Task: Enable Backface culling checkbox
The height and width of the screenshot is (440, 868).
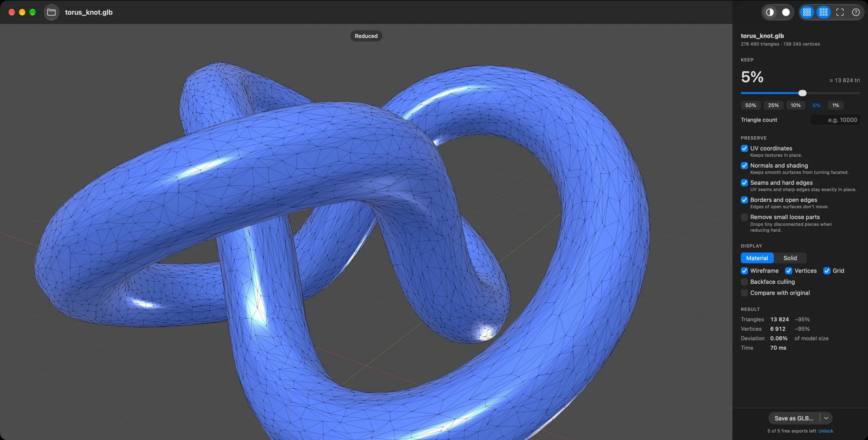Action: point(744,282)
